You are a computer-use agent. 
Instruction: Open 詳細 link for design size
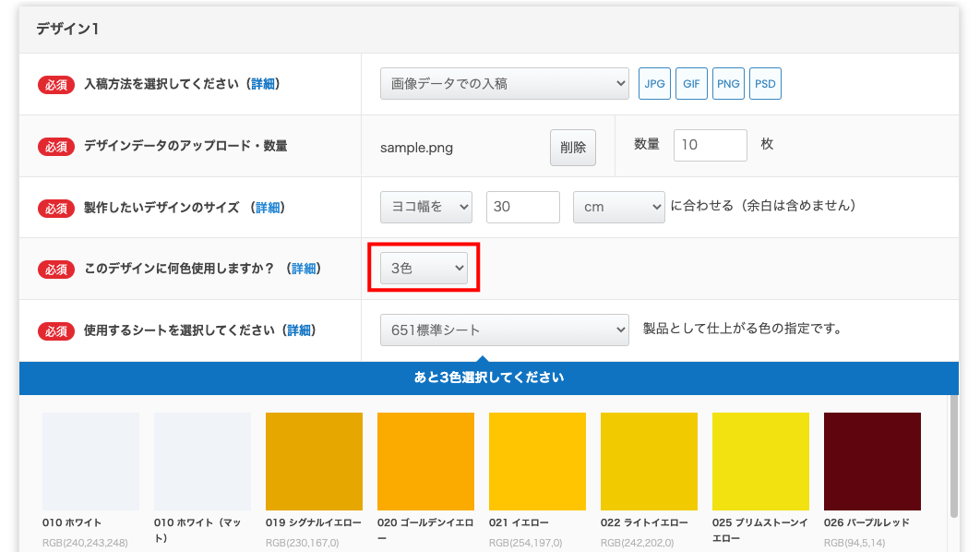click(x=268, y=208)
